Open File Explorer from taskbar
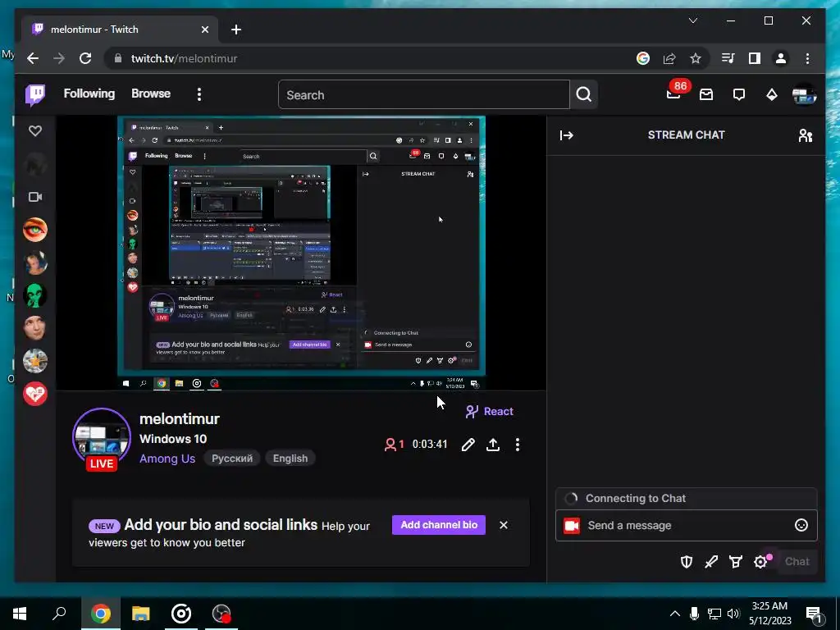840x630 pixels. (141, 614)
